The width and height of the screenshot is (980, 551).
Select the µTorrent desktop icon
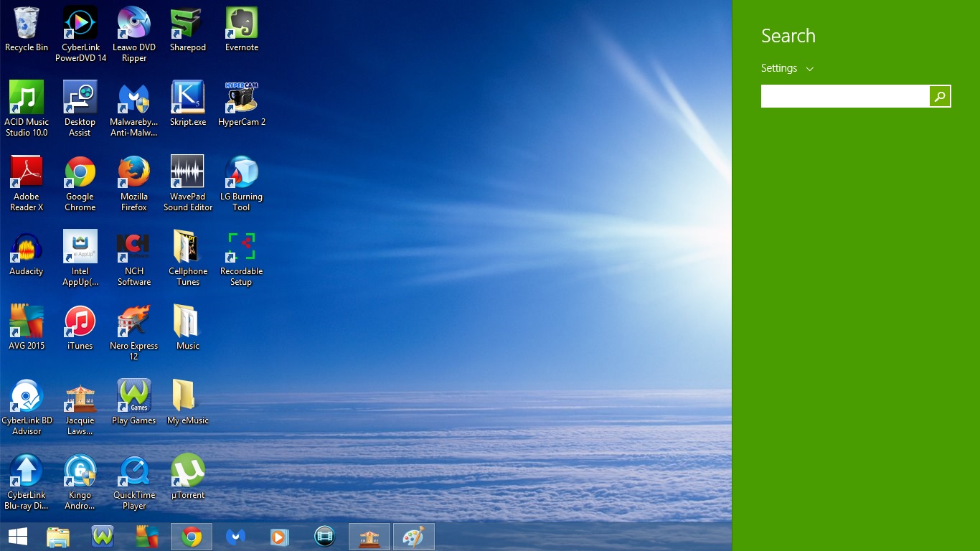[x=188, y=478]
